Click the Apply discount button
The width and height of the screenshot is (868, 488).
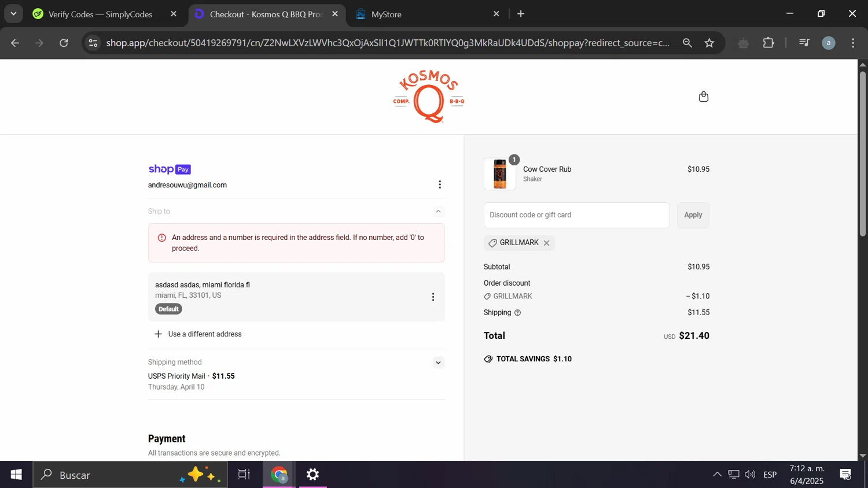[693, 215]
